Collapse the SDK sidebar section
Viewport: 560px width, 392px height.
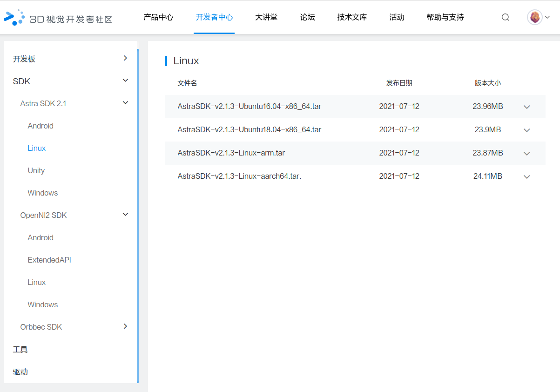pos(125,81)
